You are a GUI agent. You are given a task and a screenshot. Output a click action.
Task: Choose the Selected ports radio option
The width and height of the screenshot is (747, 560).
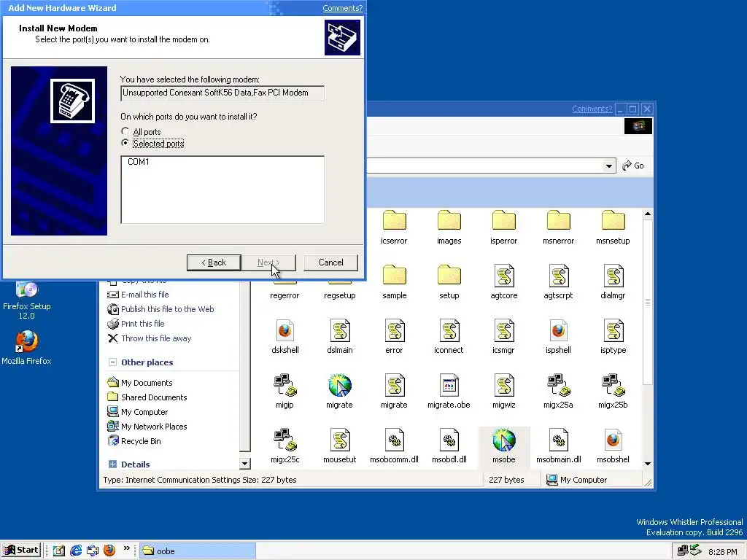point(125,143)
